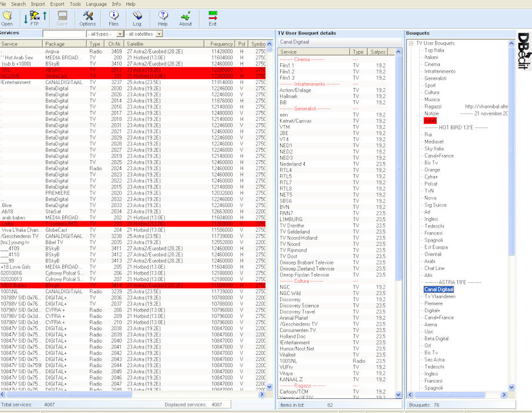Select the Canal Digitaal bouquet
The width and height of the screenshot is (532, 413).
tap(439, 289)
